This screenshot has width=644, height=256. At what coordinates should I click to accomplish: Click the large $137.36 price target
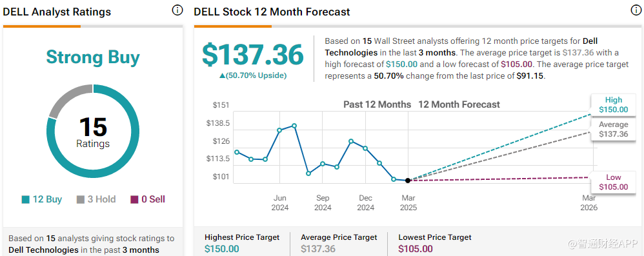click(x=252, y=55)
